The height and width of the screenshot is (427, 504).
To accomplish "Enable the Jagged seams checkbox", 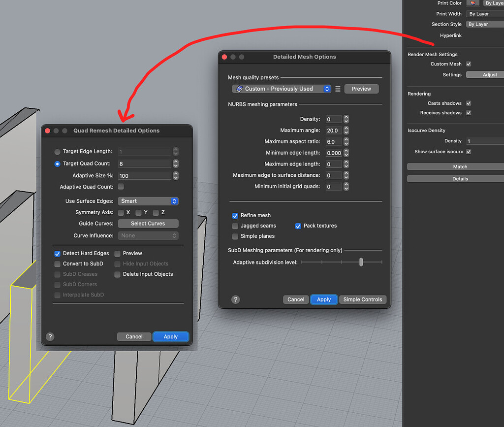I will tap(235, 226).
